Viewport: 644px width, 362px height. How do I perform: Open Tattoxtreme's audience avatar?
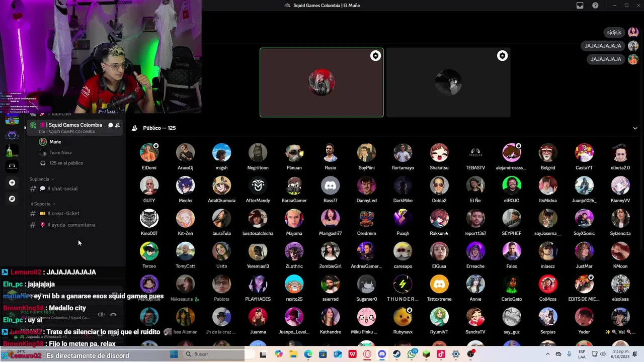439,284
